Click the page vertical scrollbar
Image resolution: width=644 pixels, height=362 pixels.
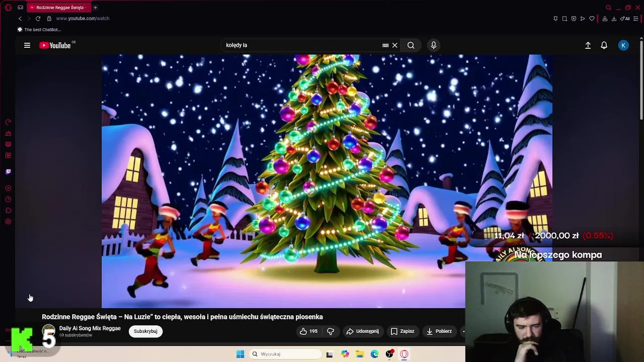pos(641,79)
